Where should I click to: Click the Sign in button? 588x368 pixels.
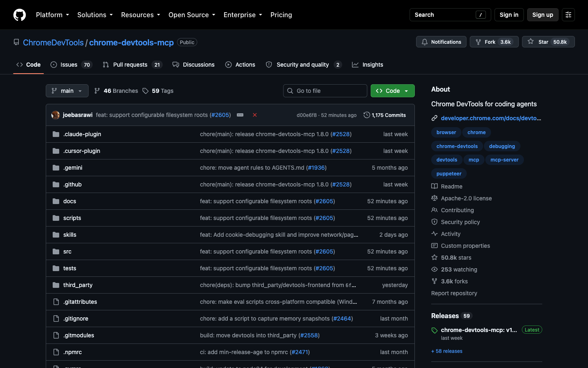tap(509, 15)
